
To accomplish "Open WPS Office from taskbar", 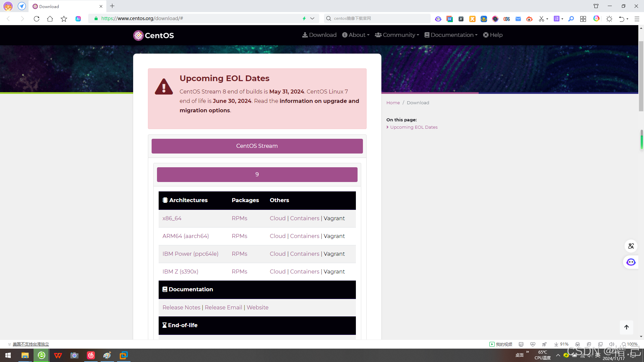I will [58, 355].
